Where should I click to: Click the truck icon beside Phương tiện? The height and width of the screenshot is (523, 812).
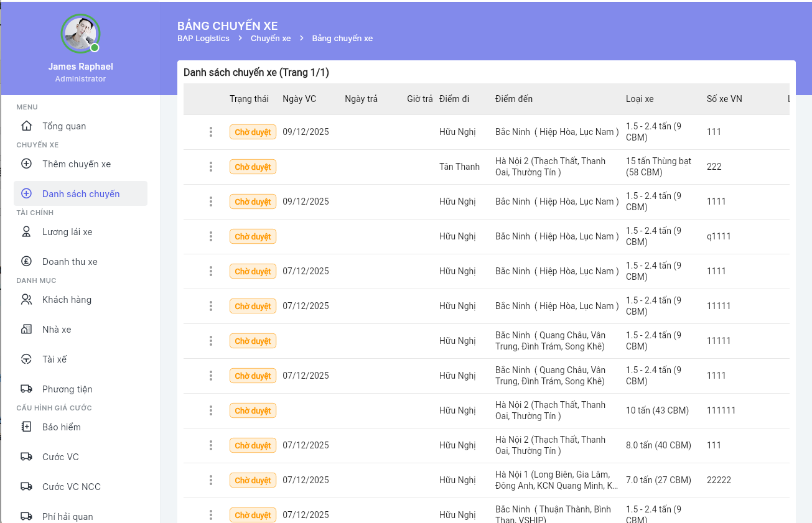[26, 389]
